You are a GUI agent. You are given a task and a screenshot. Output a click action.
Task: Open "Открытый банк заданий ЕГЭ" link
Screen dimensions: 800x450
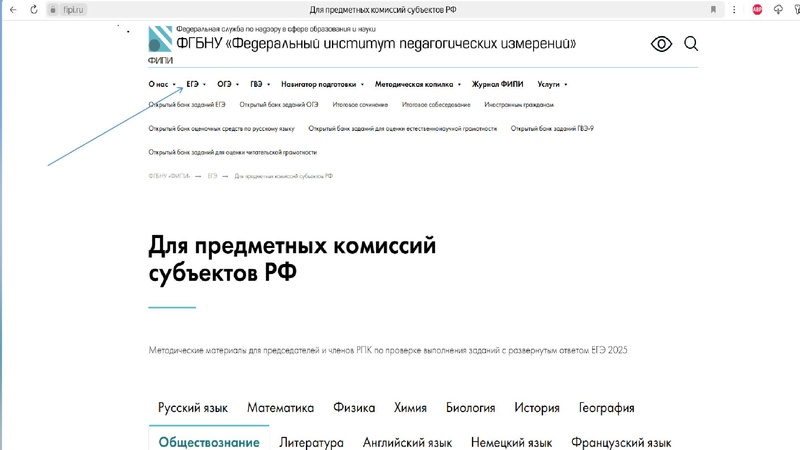click(187, 105)
